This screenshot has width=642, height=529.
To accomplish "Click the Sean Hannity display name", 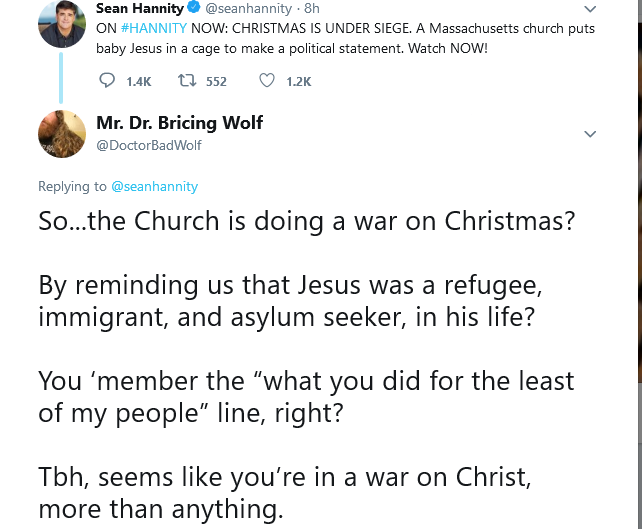I will tap(139, 9).
